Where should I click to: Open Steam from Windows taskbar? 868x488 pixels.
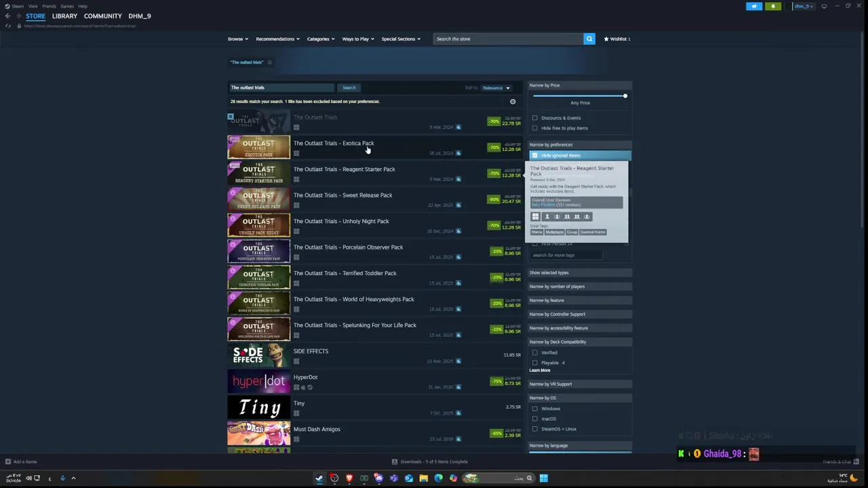(319, 478)
